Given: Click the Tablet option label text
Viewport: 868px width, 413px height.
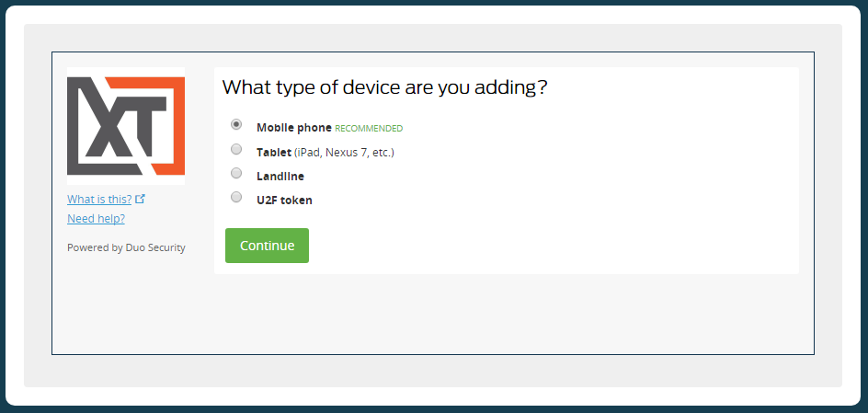Looking at the screenshot, I should click(x=274, y=152).
